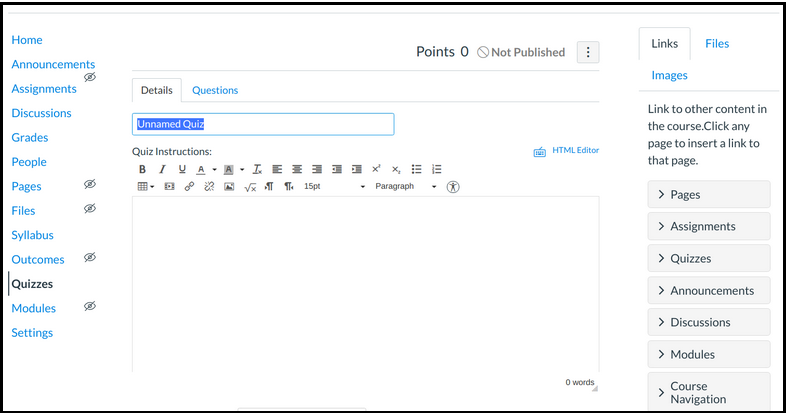This screenshot has width=787, height=413.
Task: Toggle bold formatting in the editor
Action: [142, 169]
